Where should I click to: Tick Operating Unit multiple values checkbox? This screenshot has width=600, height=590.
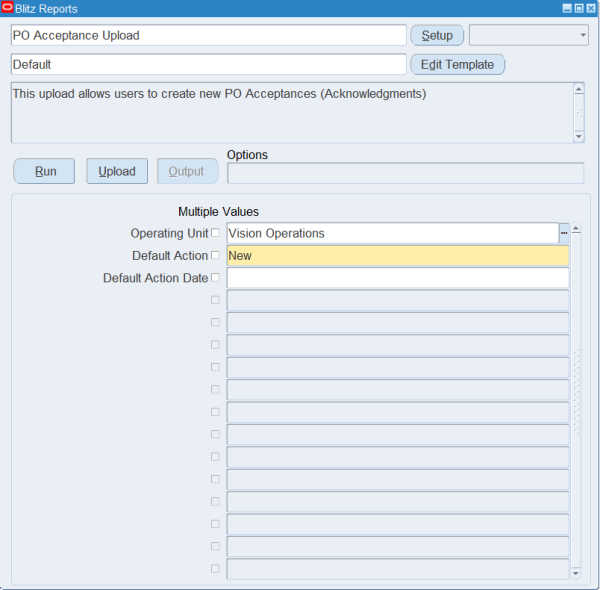pos(215,233)
